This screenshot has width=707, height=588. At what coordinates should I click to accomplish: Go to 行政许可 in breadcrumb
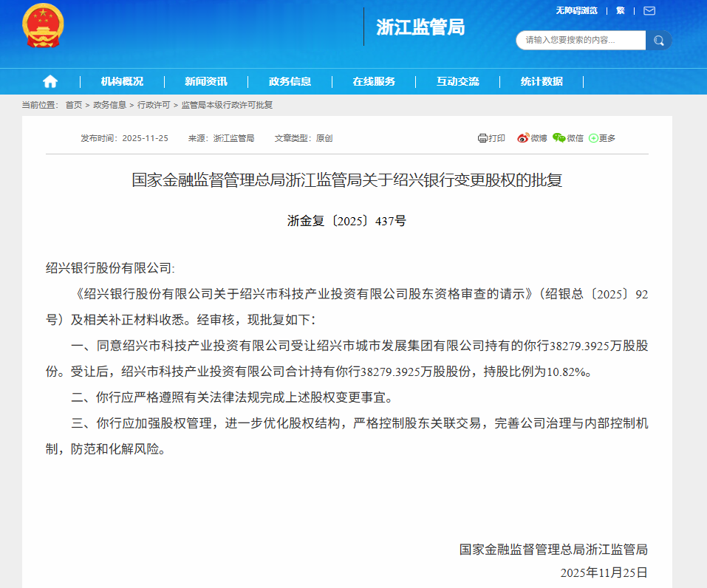tap(154, 105)
